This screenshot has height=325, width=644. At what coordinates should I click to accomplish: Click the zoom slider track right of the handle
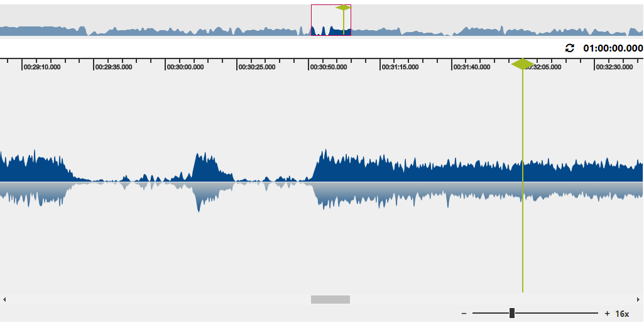[556, 313]
